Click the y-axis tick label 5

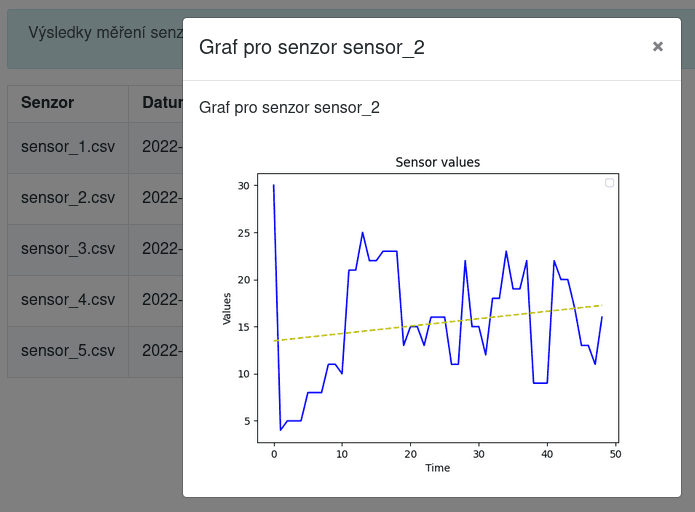pyautogui.click(x=245, y=421)
